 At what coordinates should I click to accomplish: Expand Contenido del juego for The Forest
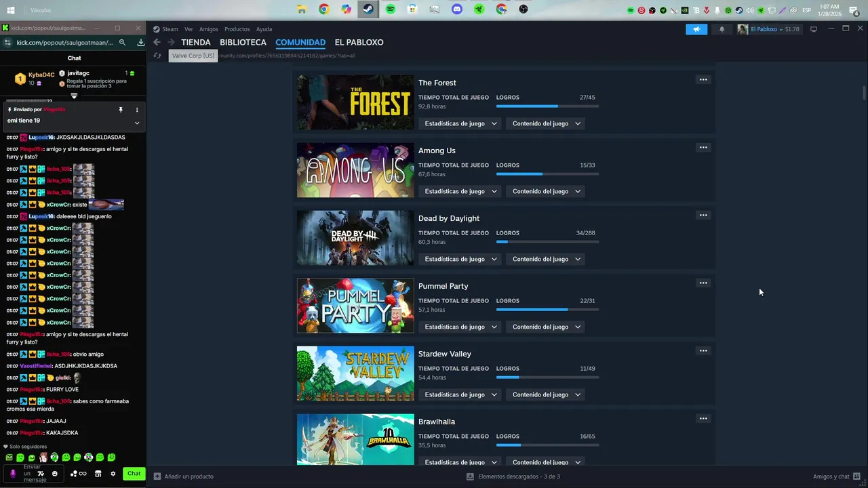pos(547,123)
